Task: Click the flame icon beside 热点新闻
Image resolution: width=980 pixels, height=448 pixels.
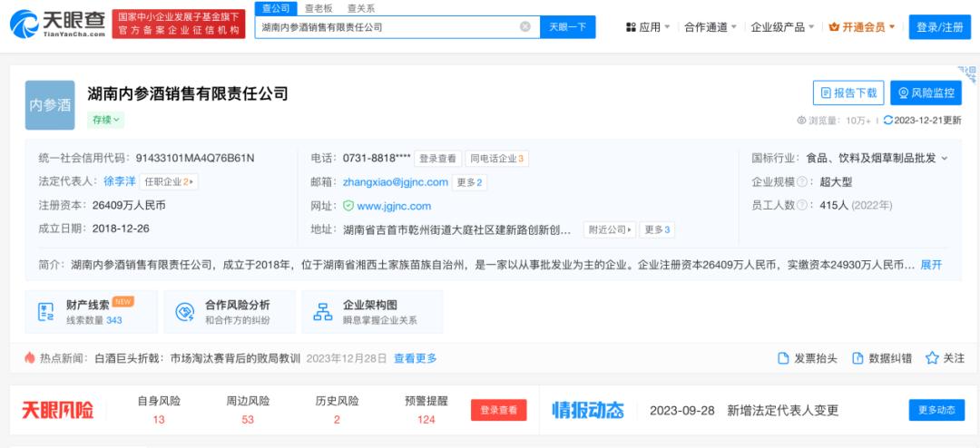Action: coord(29,358)
